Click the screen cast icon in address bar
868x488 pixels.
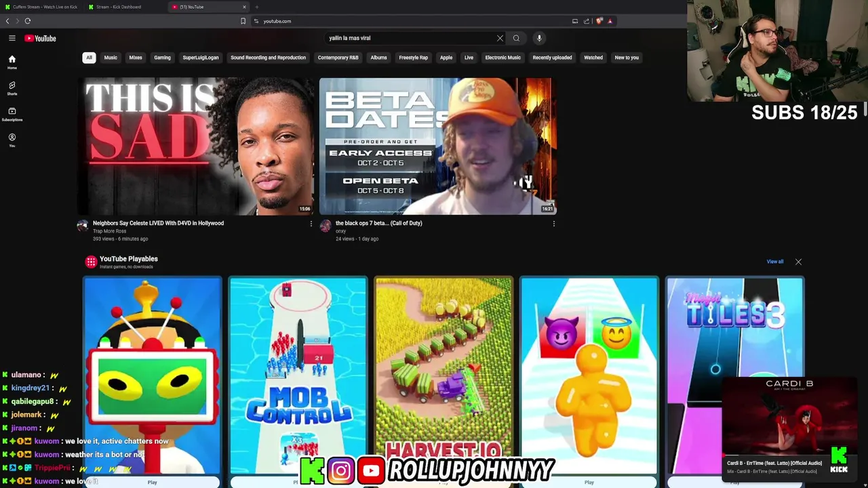[x=575, y=21]
